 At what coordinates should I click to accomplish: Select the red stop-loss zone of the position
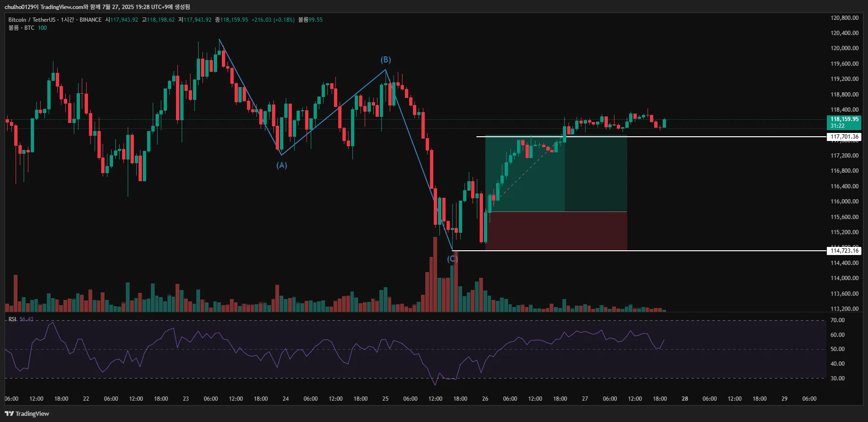point(556,231)
